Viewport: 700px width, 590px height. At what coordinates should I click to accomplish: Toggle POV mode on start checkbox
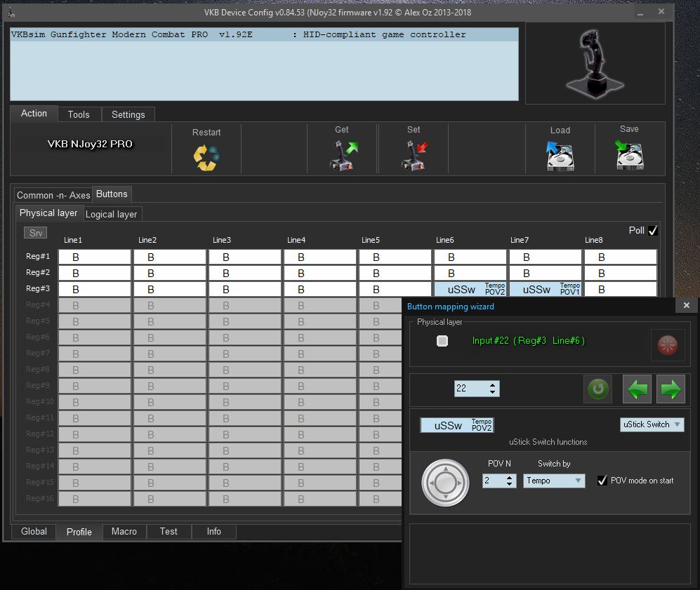click(602, 481)
